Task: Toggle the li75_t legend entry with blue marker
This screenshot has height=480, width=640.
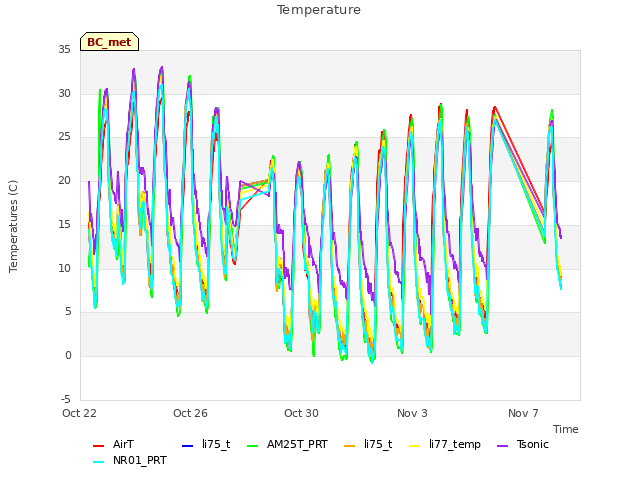Action: pyautogui.click(x=206, y=444)
